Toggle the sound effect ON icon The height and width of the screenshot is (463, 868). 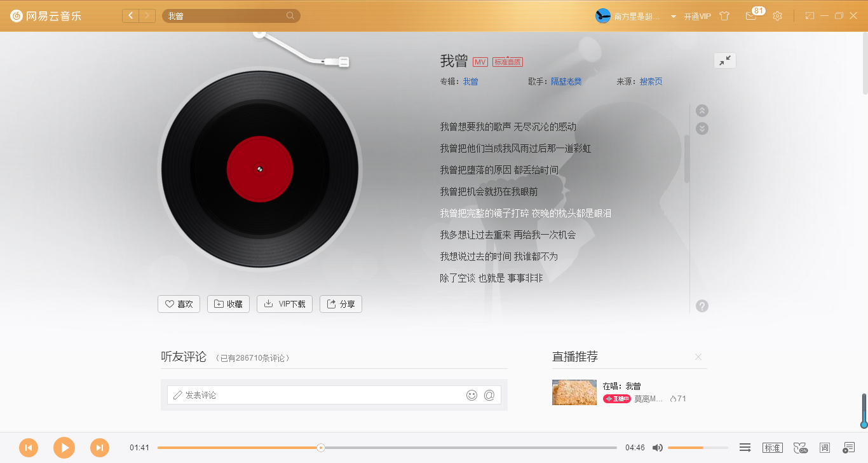[801, 448]
